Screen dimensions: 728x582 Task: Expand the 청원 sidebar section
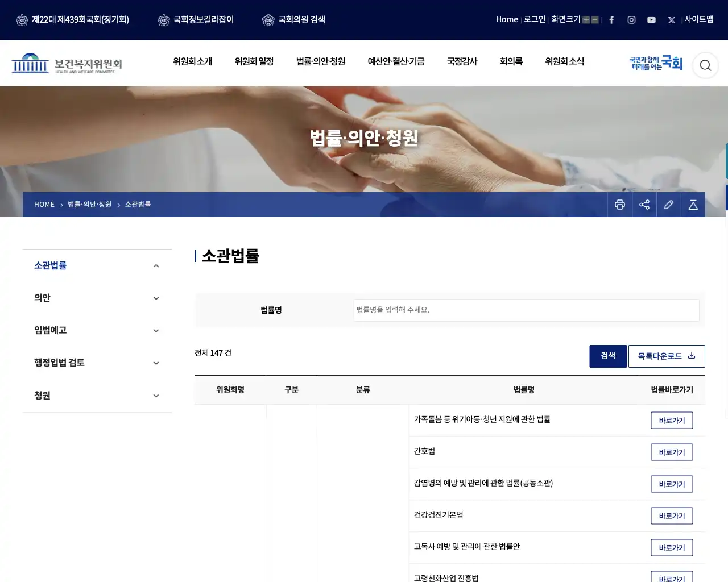97,396
